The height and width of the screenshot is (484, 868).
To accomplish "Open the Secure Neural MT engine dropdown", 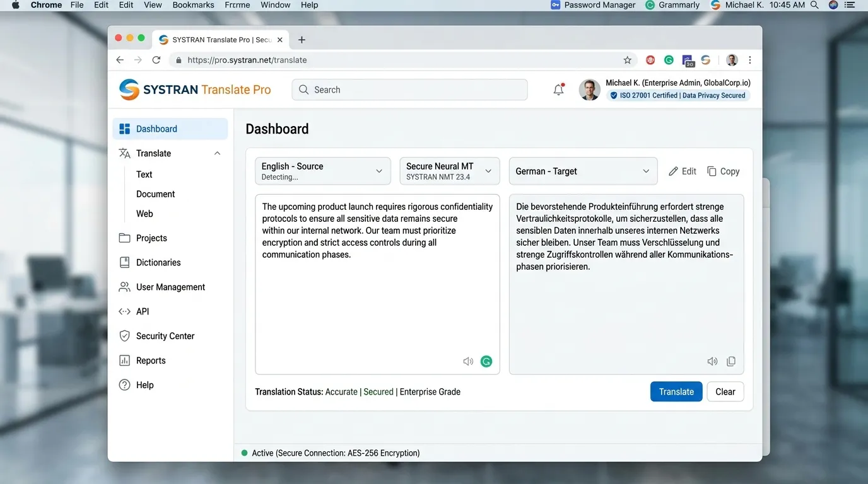I will (x=450, y=171).
